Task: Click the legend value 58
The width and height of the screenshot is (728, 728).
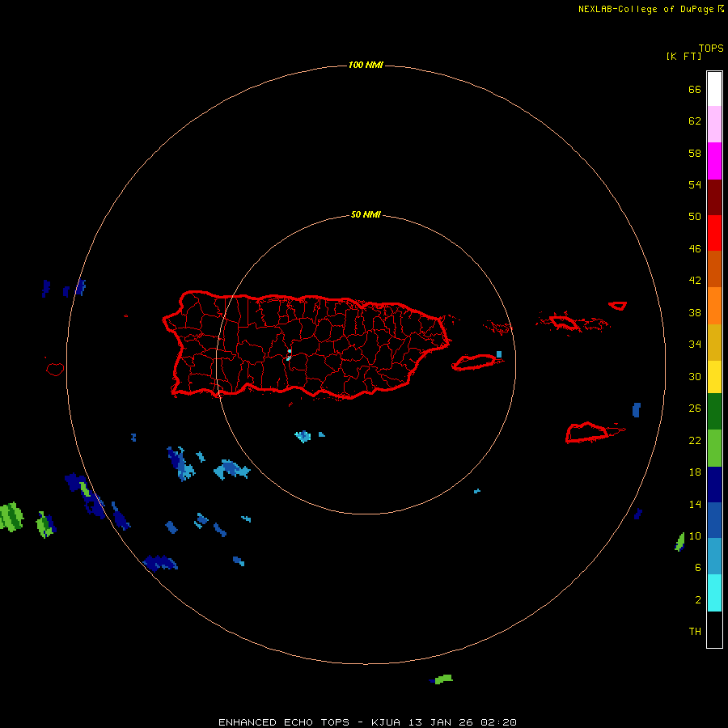Action: tap(695, 153)
